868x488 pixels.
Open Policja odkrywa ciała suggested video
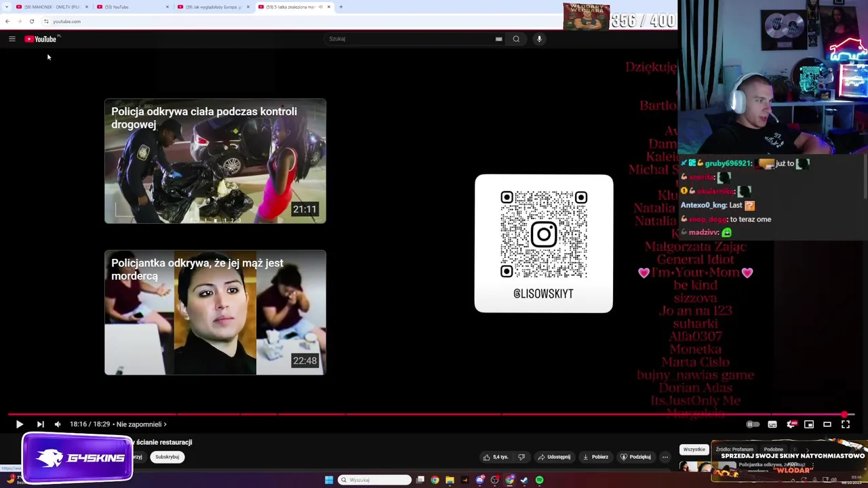(x=215, y=161)
